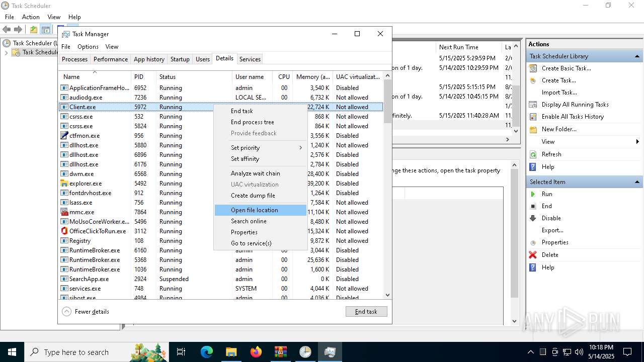
Task: Switch to the Performance tab
Action: [111, 59]
